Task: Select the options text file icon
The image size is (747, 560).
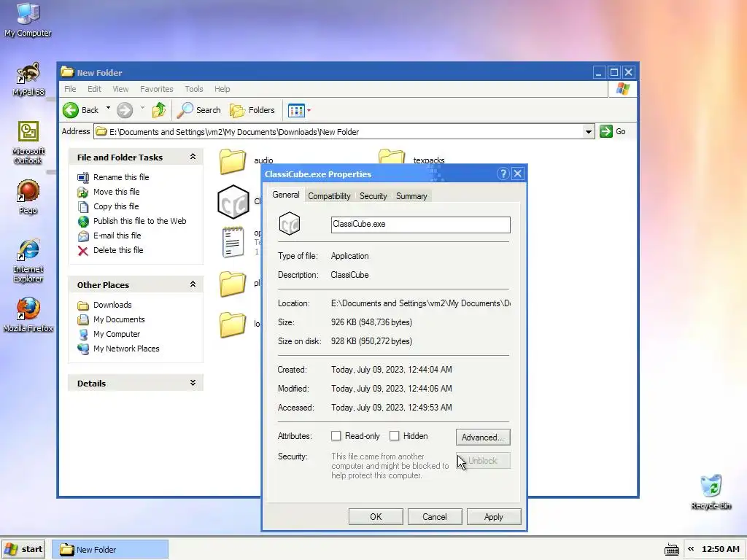Action: tap(233, 242)
